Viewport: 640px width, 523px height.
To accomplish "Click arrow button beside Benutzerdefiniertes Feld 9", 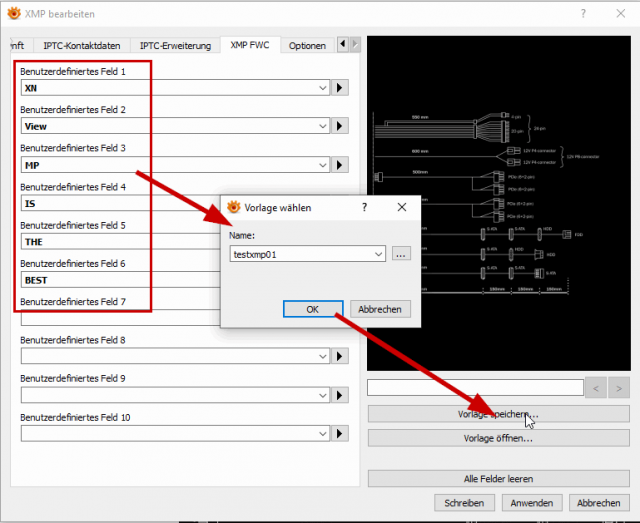I will (x=340, y=395).
